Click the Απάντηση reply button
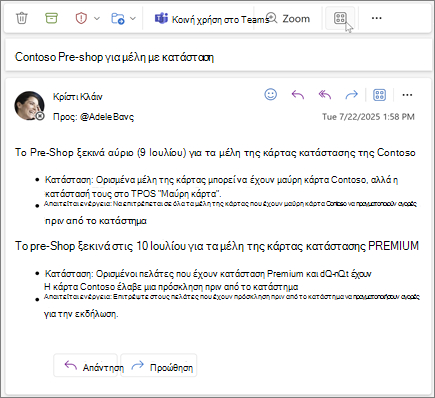 click(86, 365)
